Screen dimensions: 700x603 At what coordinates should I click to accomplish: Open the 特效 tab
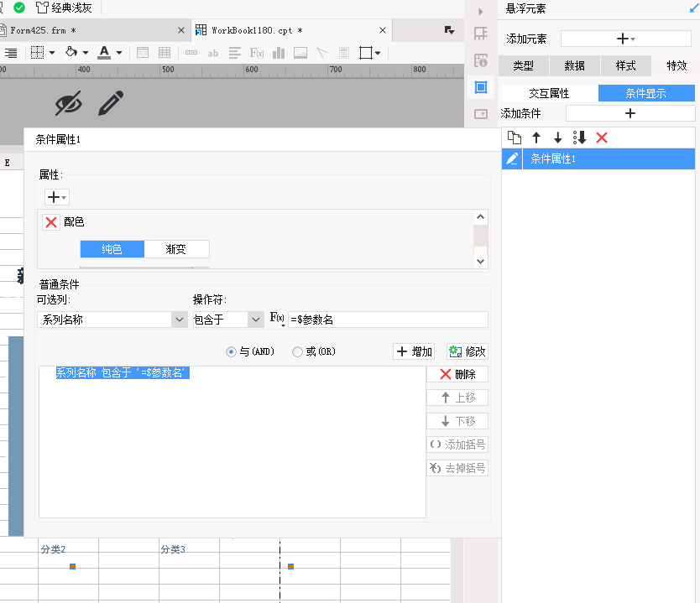pos(676,65)
